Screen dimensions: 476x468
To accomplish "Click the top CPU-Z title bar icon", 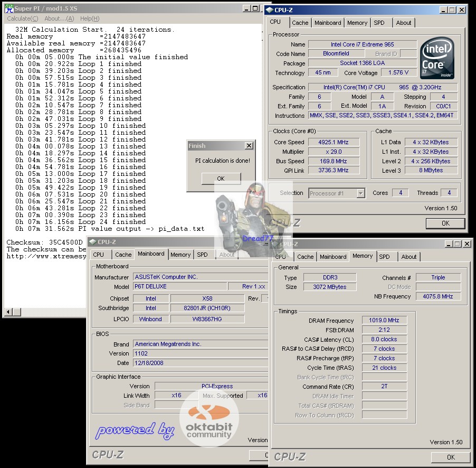I will pyautogui.click(x=269, y=10).
